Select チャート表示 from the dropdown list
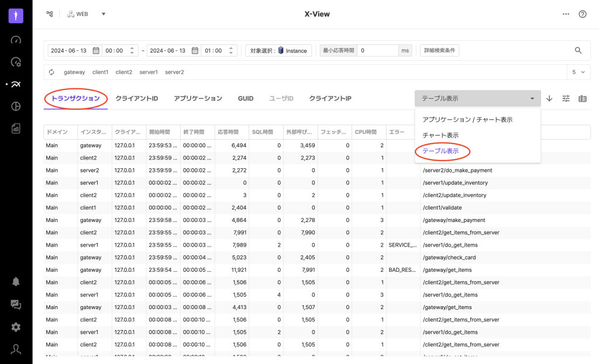The width and height of the screenshot is (599, 364). click(x=440, y=135)
